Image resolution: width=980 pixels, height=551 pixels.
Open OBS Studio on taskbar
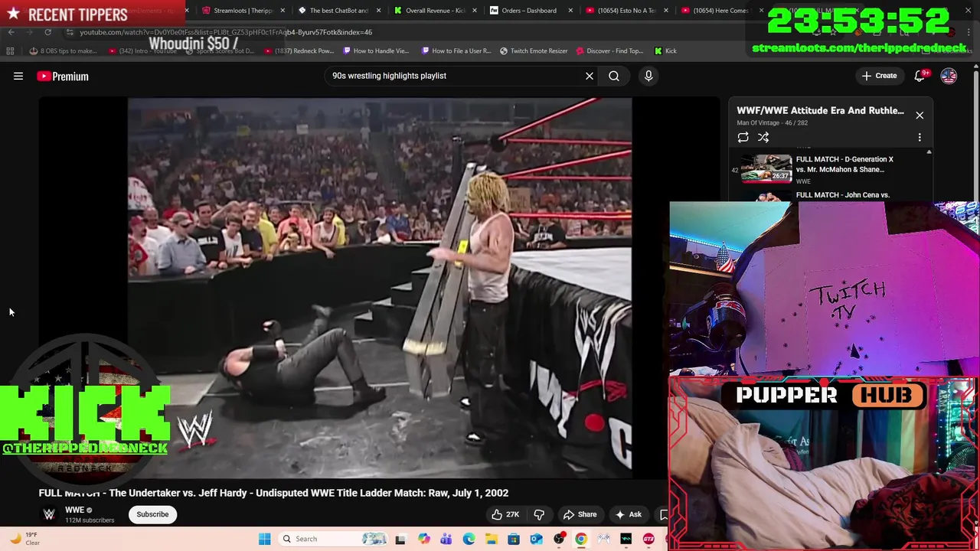point(559,539)
